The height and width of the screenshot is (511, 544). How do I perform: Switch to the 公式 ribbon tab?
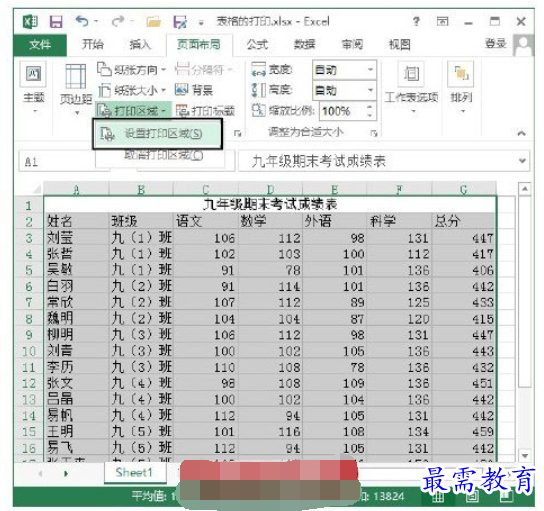[257, 44]
